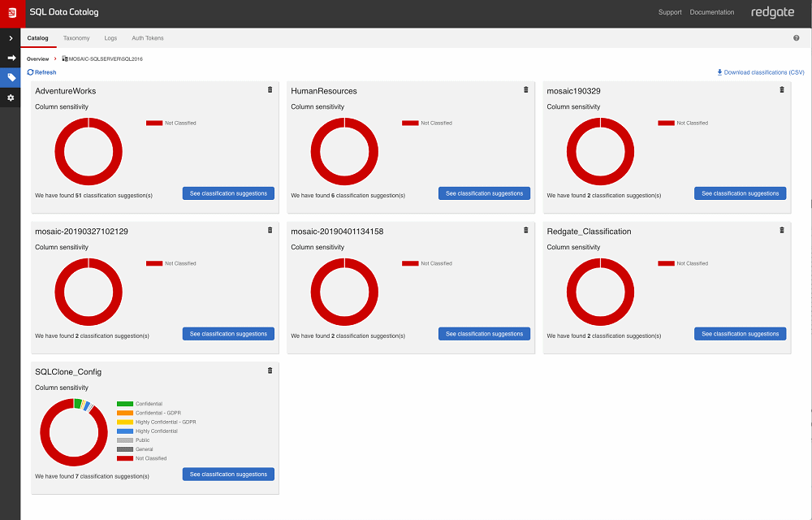Toggle the blue Highly Confidential legend swatch
This screenshot has width=812, height=520.
[x=125, y=431]
